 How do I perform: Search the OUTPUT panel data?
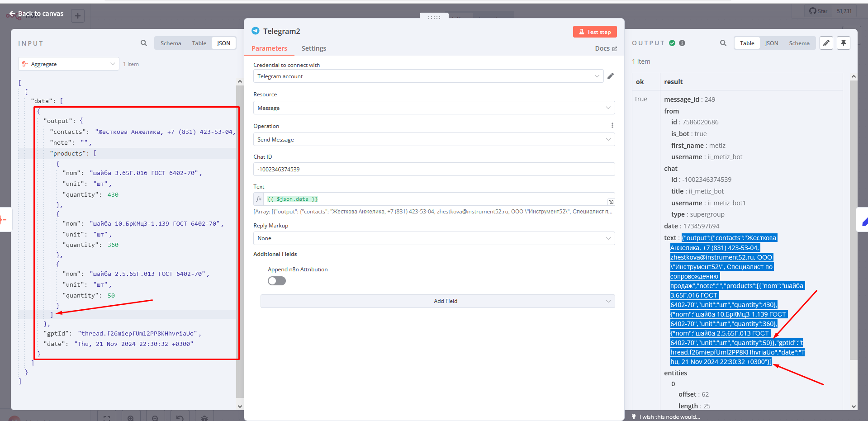click(x=723, y=43)
